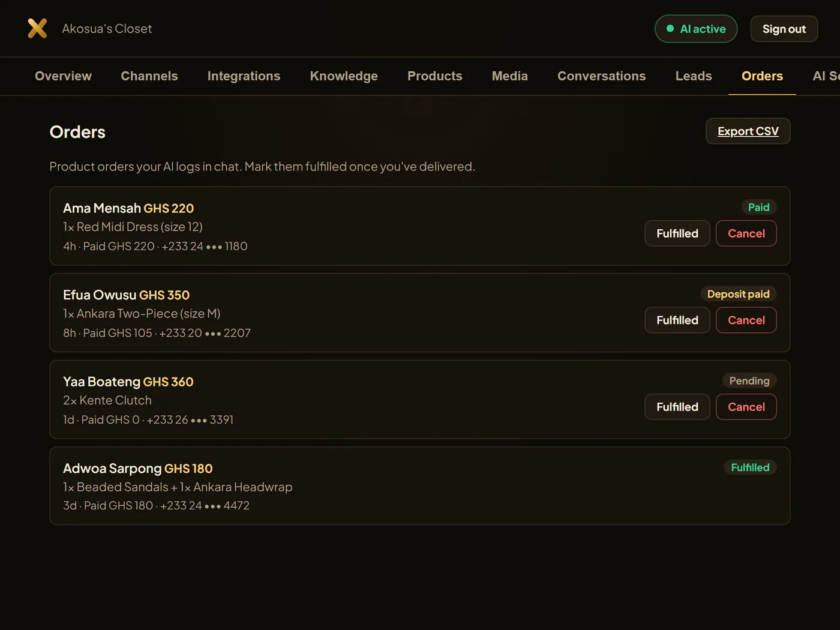840x630 pixels.
Task: Cancel Ama Mensah's order
Action: click(x=746, y=233)
